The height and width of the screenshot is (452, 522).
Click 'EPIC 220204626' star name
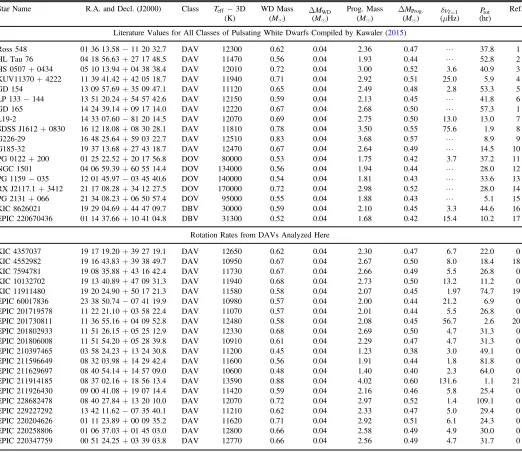point(26,421)
